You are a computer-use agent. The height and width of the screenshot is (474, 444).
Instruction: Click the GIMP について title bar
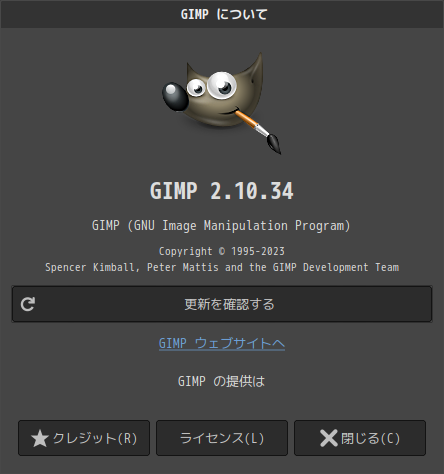click(222, 14)
